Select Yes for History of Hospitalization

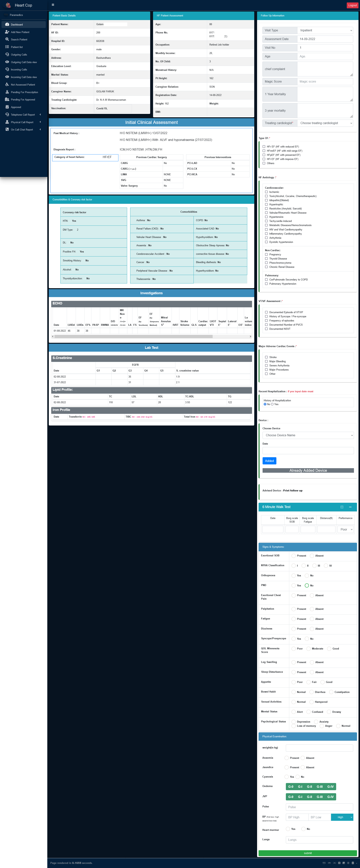coord(272,404)
